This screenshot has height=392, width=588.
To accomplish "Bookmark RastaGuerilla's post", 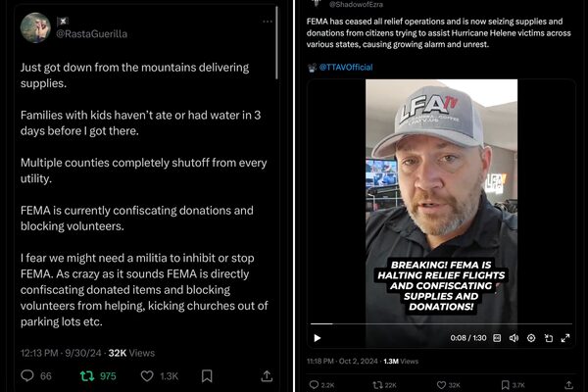I will (x=207, y=375).
